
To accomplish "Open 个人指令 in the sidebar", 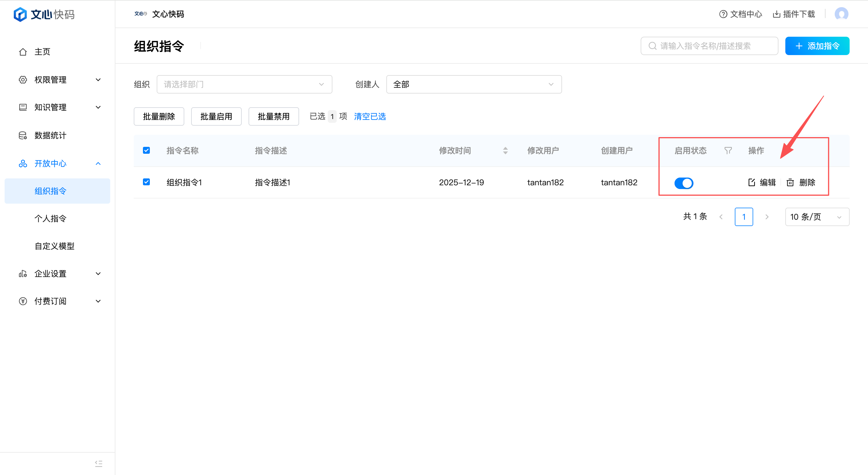I will pyautogui.click(x=51, y=219).
